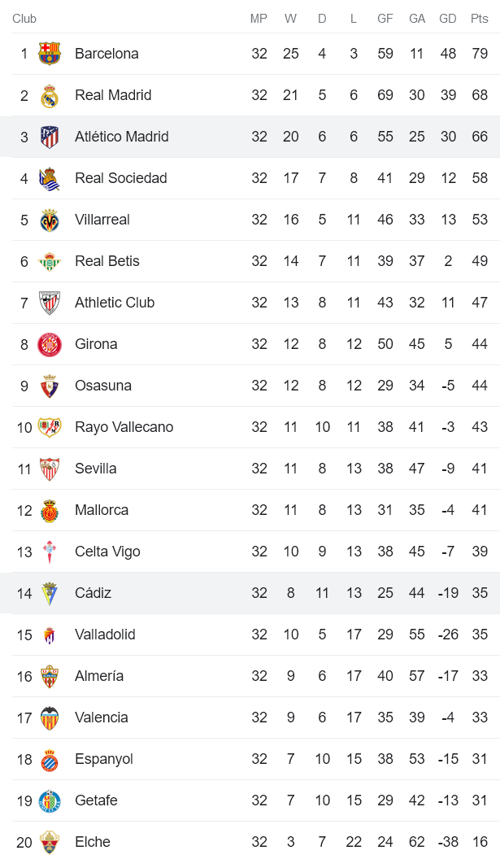This screenshot has height=868, width=500.
Task: Click the Rayo Vallecano badge
Action: [50, 427]
